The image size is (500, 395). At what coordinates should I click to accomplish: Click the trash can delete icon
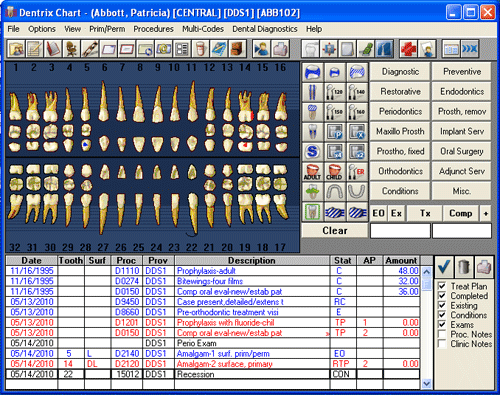pos(464,267)
